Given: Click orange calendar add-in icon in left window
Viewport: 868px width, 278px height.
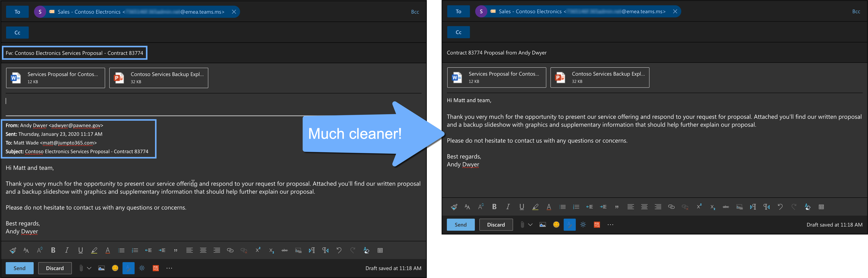Looking at the screenshot, I should [x=156, y=268].
